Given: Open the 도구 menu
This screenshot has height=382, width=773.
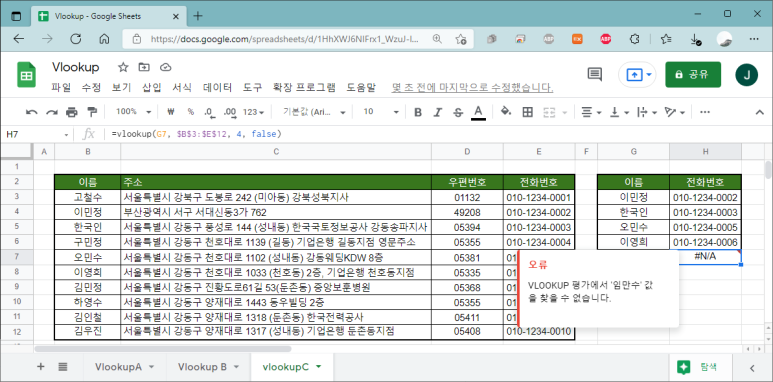Looking at the screenshot, I should pyautogui.click(x=252, y=88).
